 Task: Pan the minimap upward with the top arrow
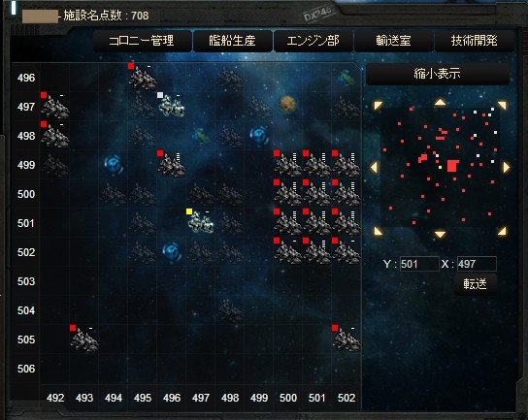440,102
